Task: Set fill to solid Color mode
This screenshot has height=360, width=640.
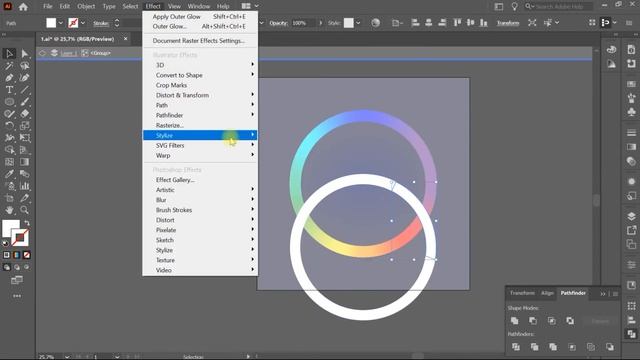Action: [7, 255]
